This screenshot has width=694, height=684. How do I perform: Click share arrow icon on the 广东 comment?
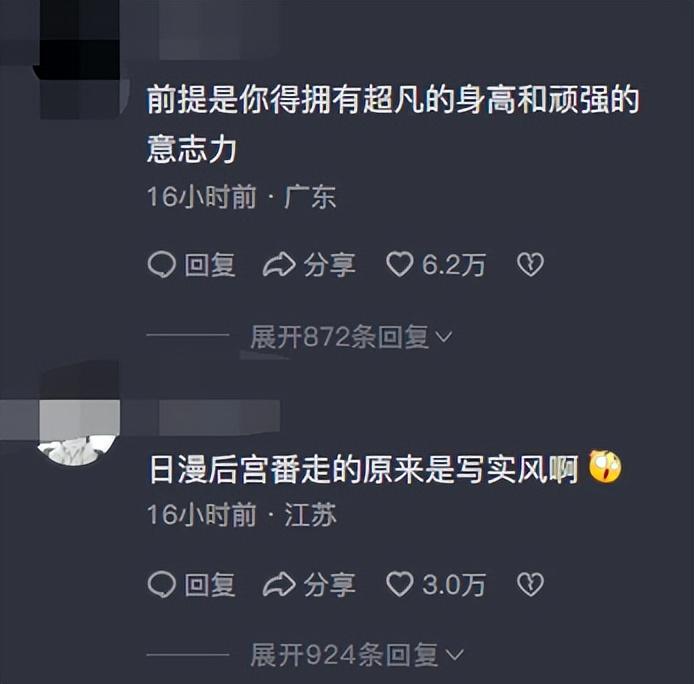point(279,265)
